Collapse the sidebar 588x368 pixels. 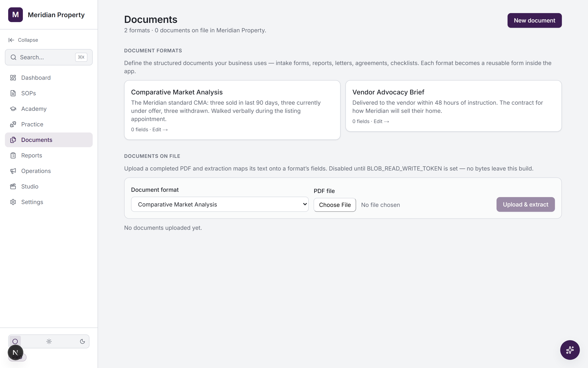tap(23, 40)
